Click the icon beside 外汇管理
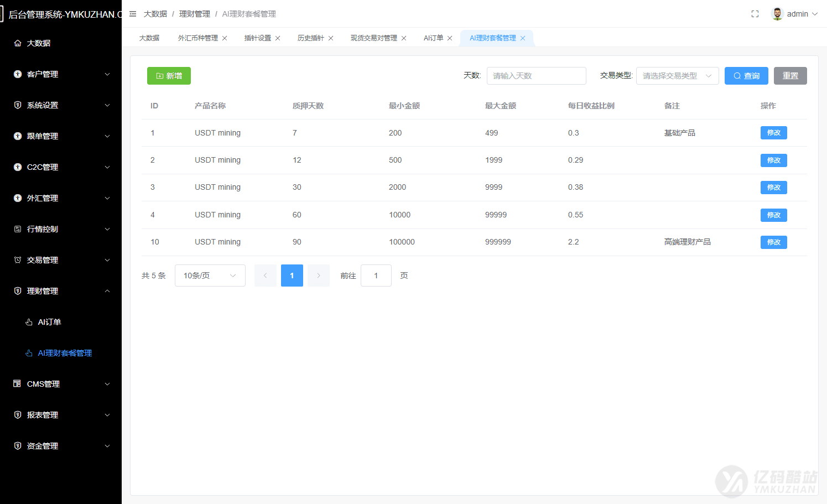The height and width of the screenshot is (504, 827). point(18,198)
